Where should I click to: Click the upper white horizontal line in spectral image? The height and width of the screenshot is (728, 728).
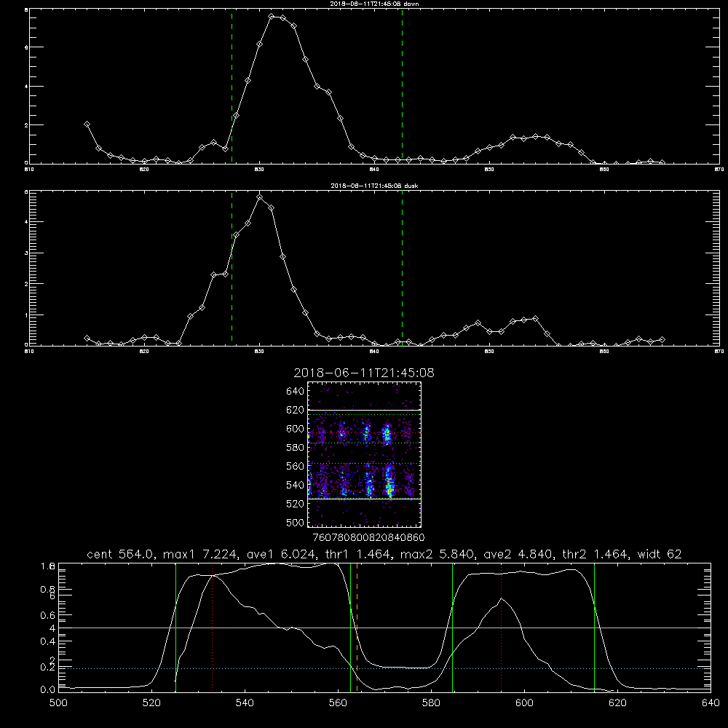click(364, 410)
